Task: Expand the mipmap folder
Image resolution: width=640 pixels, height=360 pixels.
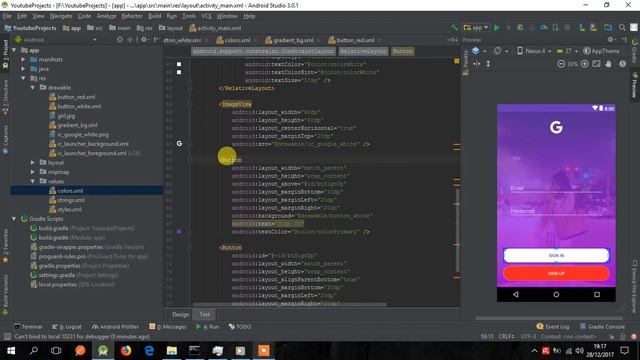Action: [x=33, y=172]
